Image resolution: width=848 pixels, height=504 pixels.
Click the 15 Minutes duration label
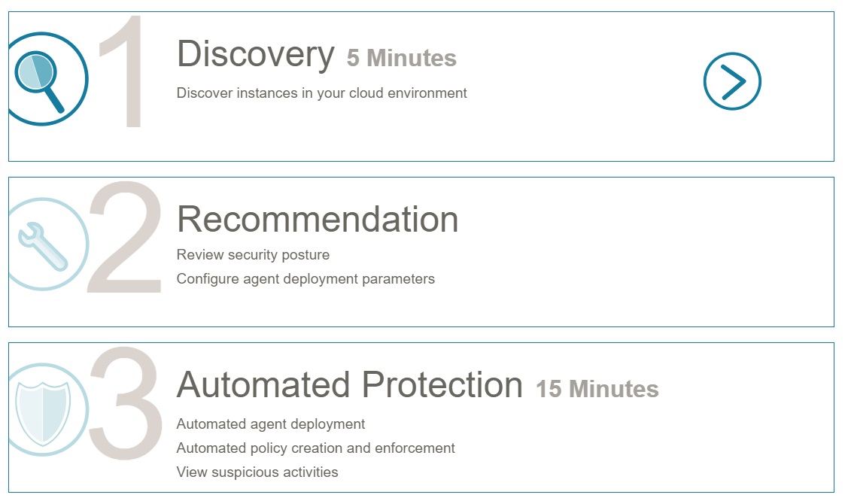597,389
